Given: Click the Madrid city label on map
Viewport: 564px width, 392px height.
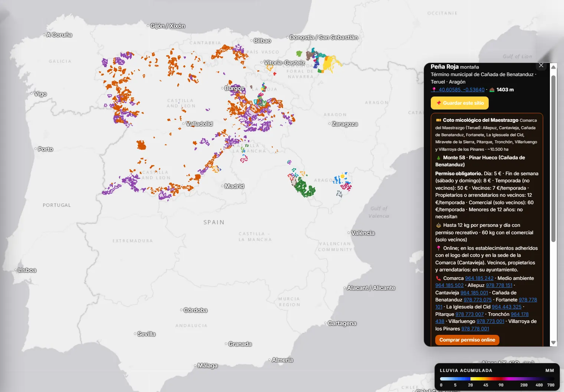Looking at the screenshot, I should tap(234, 186).
